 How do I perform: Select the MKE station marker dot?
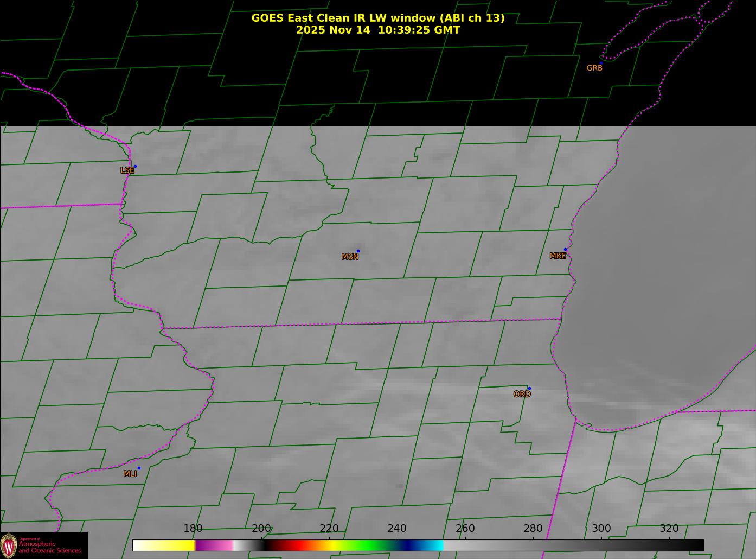pos(565,250)
